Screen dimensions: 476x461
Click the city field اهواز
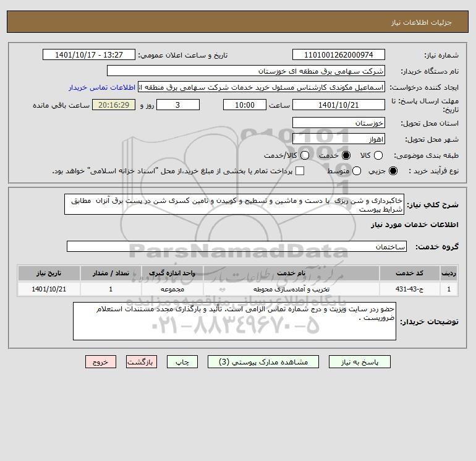tap(339, 139)
